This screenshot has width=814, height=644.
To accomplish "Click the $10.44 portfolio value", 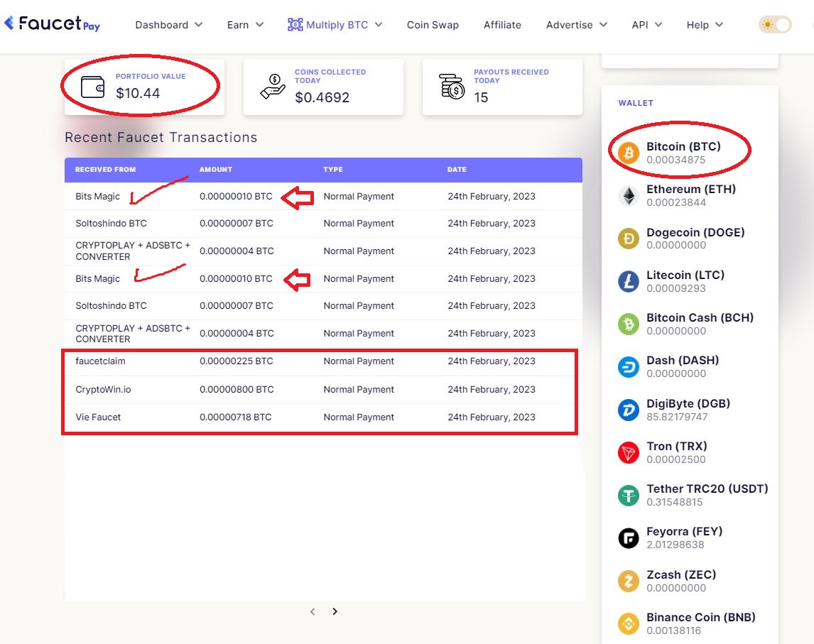I will [x=138, y=94].
